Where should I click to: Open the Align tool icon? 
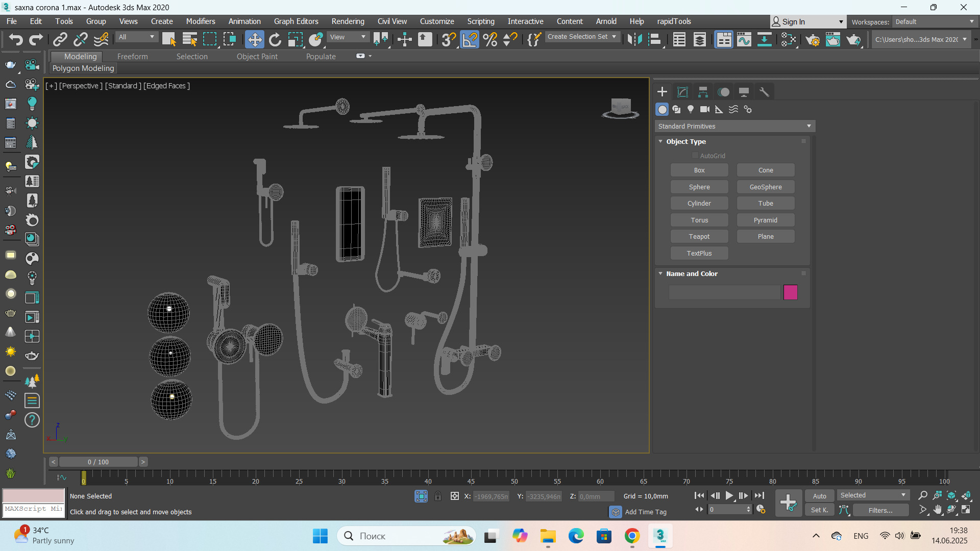pyautogui.click(x=655, y=39)
